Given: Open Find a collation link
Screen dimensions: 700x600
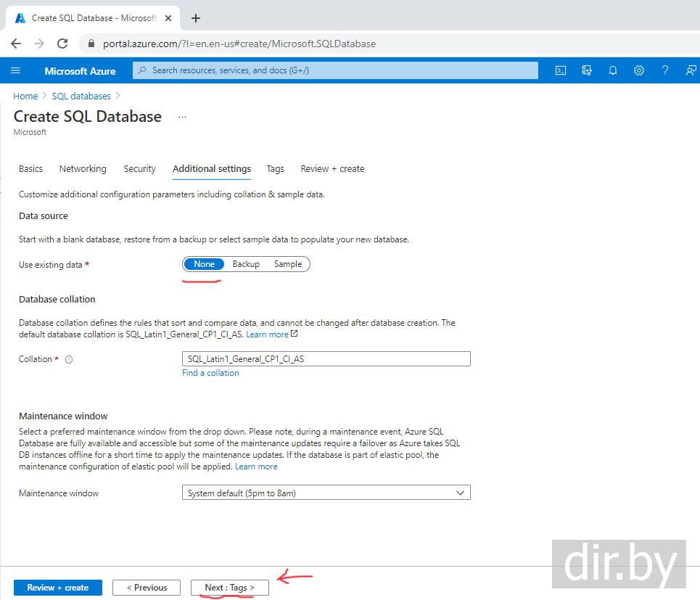Looking at the screenshot, I should pos(210,373).
